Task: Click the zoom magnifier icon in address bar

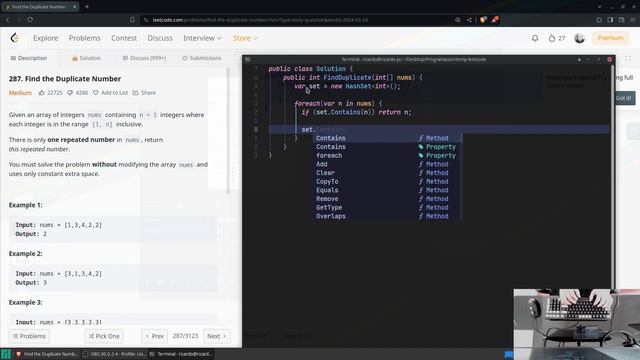Action: (458, 20)
